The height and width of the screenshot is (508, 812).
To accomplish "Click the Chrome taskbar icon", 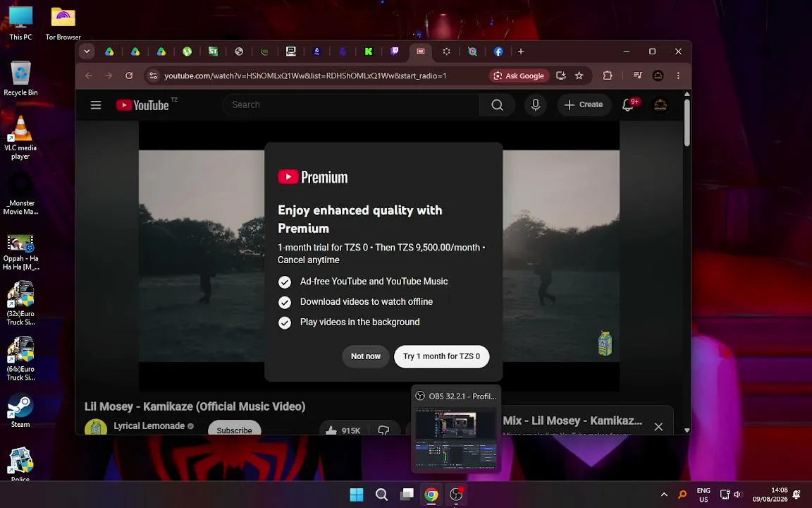I will click(431, 495).
